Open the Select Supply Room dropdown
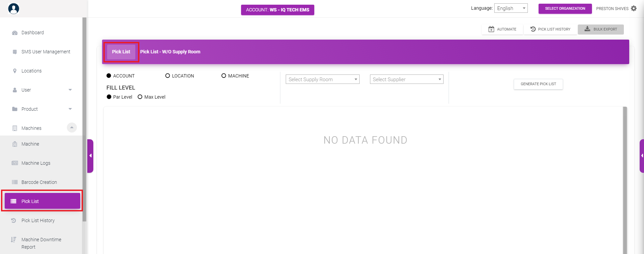644x254 pixels. click(322, 79)
